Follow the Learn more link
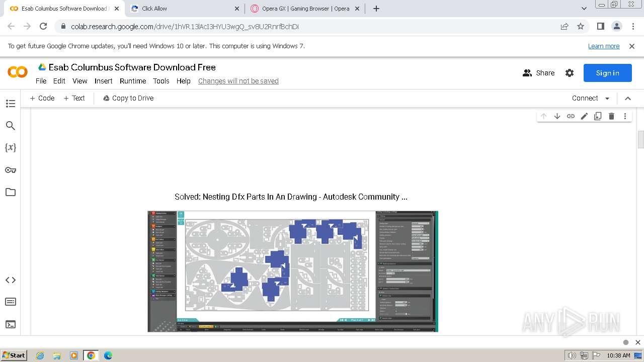 point(604,46)
